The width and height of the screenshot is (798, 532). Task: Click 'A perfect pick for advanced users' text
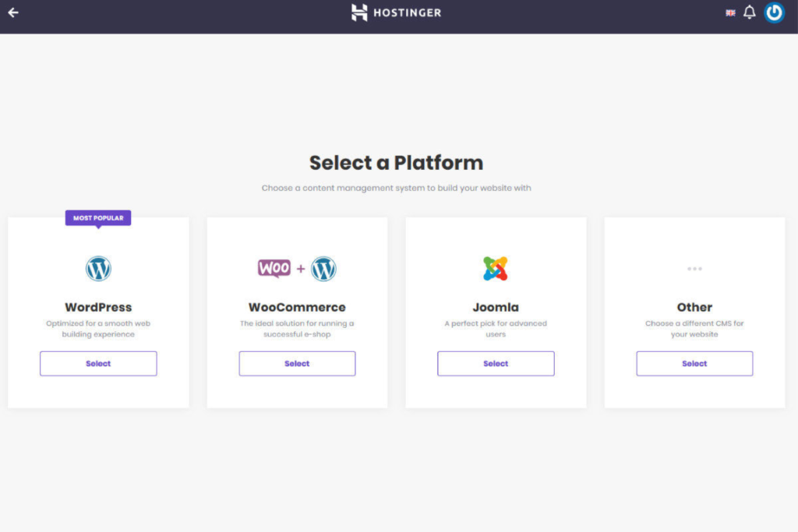coord(496,329)
